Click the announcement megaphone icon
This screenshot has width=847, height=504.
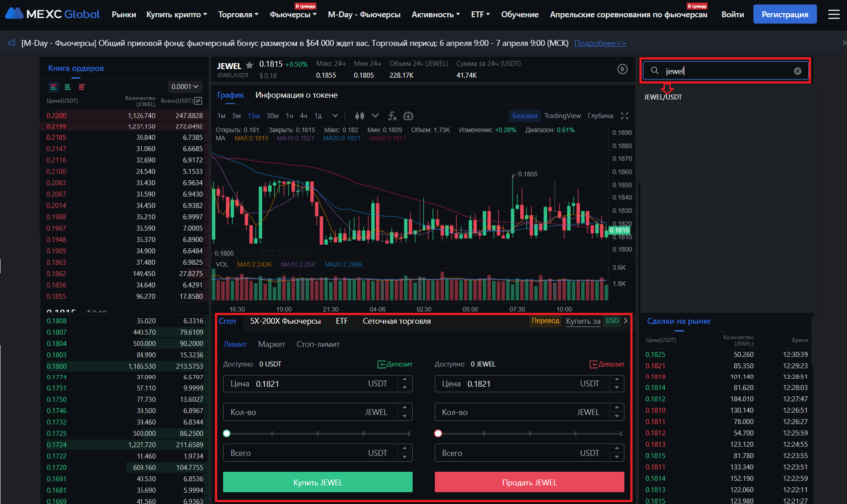(11, 43)
